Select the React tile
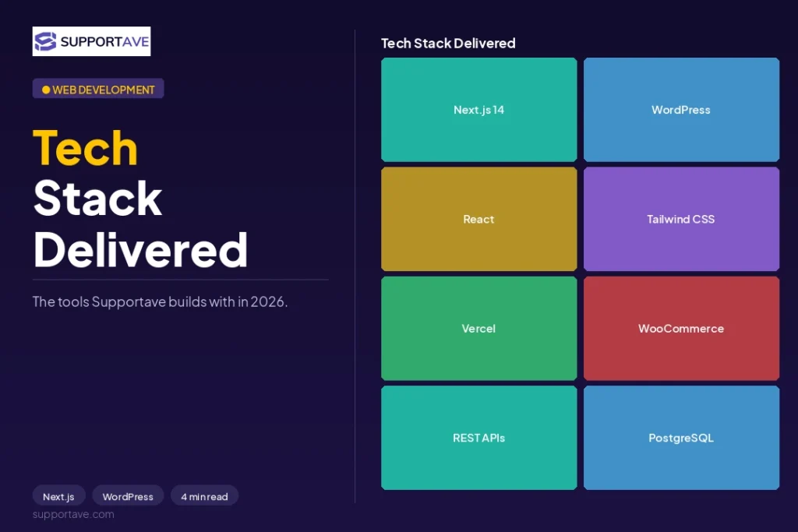Viewport: 798px width, 532px height. tap(479, 219)
